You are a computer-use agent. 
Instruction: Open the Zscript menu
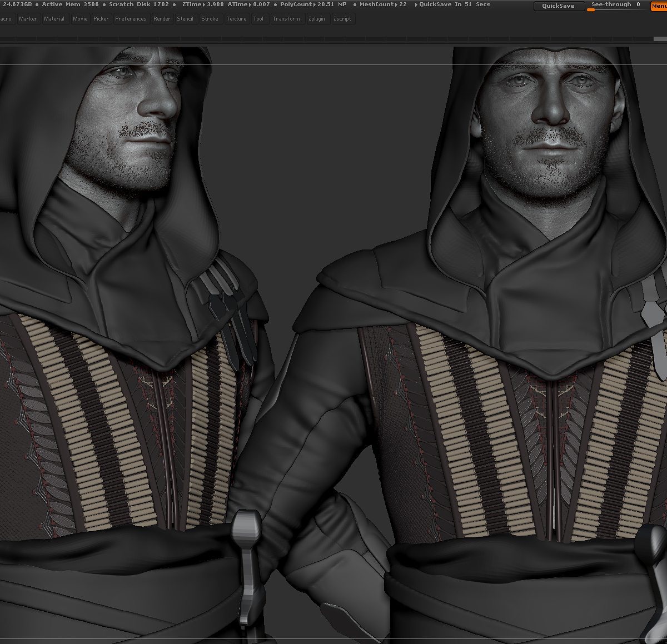tap(342, 19)
